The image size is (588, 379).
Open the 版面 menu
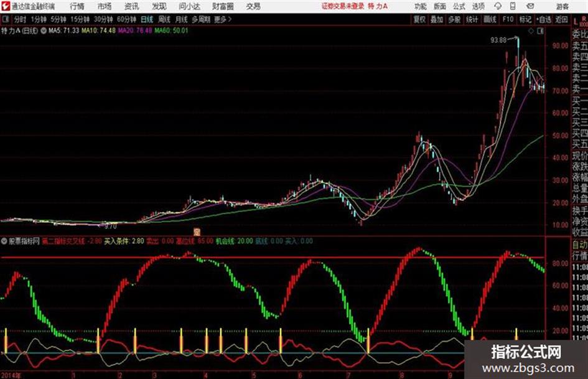[x=439, y=6]
